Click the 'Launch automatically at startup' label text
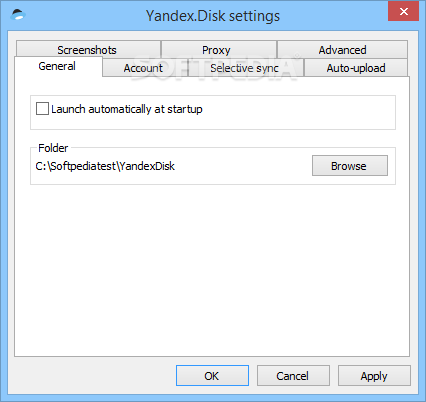426x402 pixels. point(127,109)
